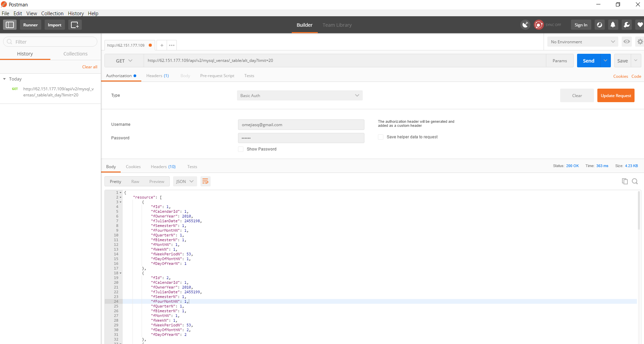The image size is (644, 344).
Task: Enable Show Password checkbox
Action: point(241,149)
